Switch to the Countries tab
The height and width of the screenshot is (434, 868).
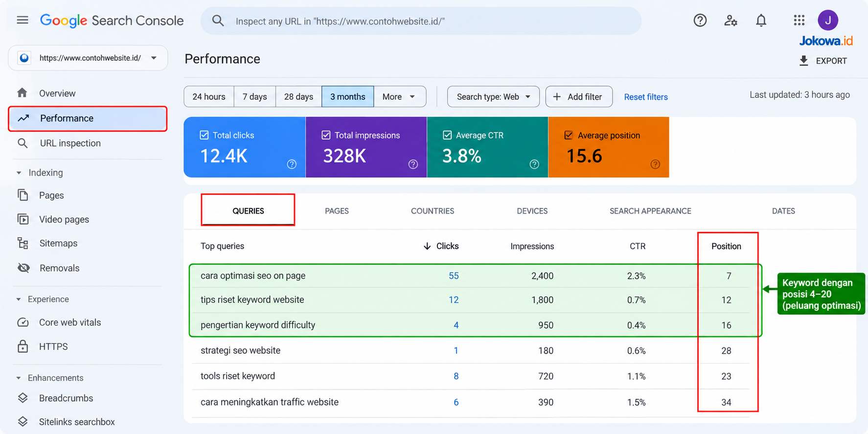coord(433,211)
